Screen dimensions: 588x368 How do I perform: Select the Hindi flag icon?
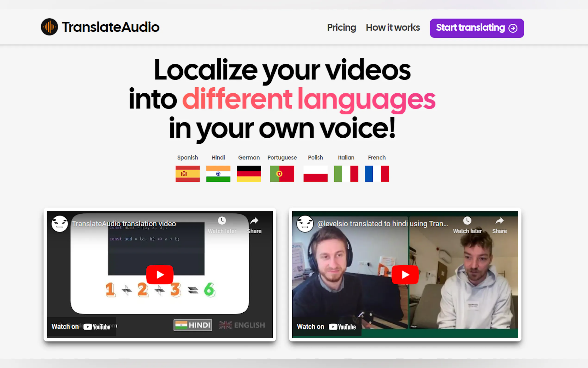click(x=218, y=174)
